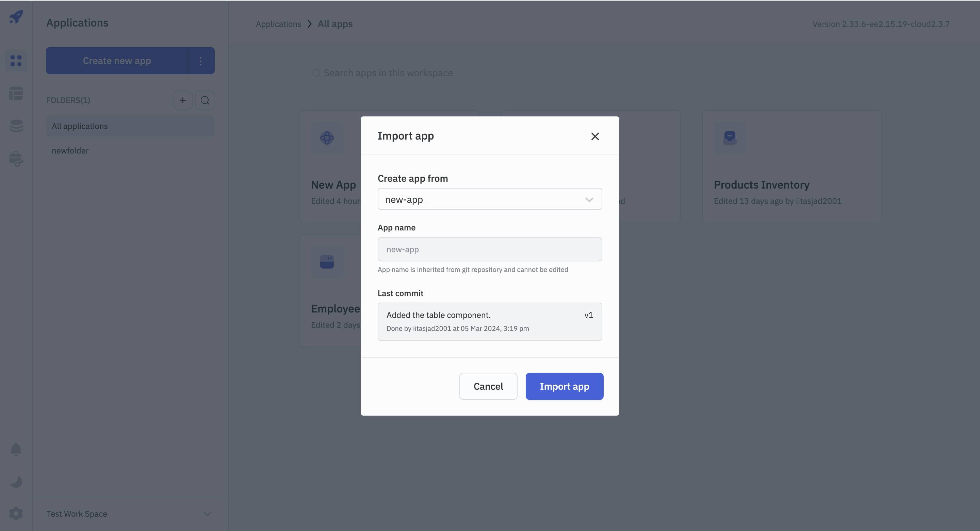Click the Last commit details box

tap(490, 322)
